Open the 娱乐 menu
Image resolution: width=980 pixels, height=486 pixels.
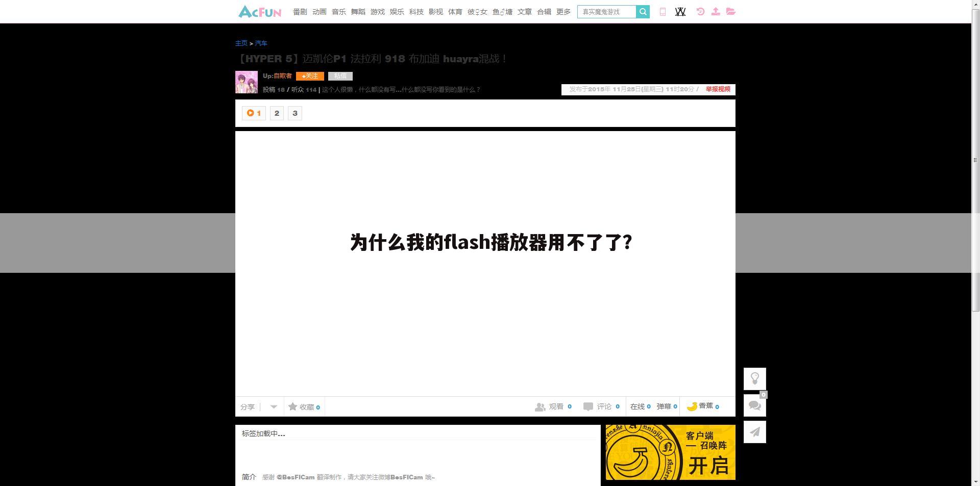click(397, 12)
